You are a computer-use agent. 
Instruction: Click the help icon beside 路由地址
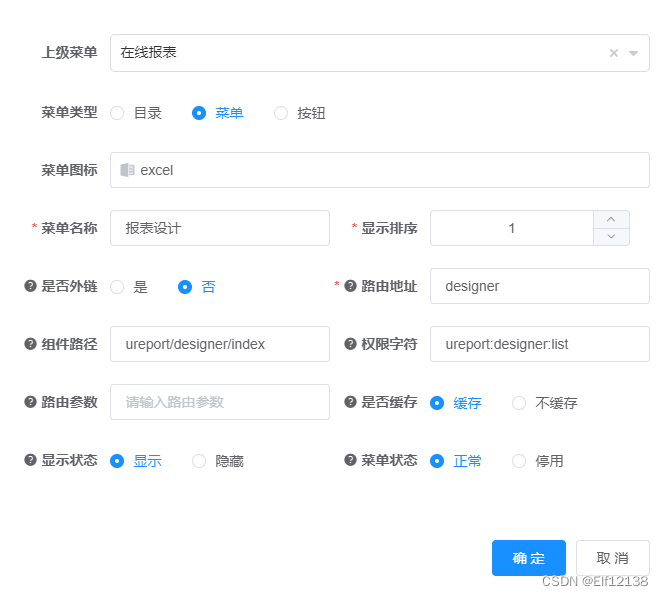[351, 286]
